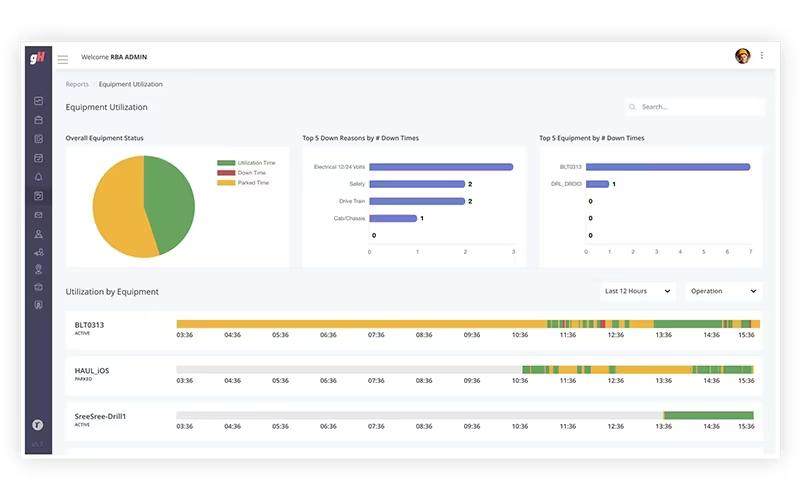Click the Electrical 12/24 Volts label
The height and width of the screenshot is (500, 800).
tap(339, 167)
